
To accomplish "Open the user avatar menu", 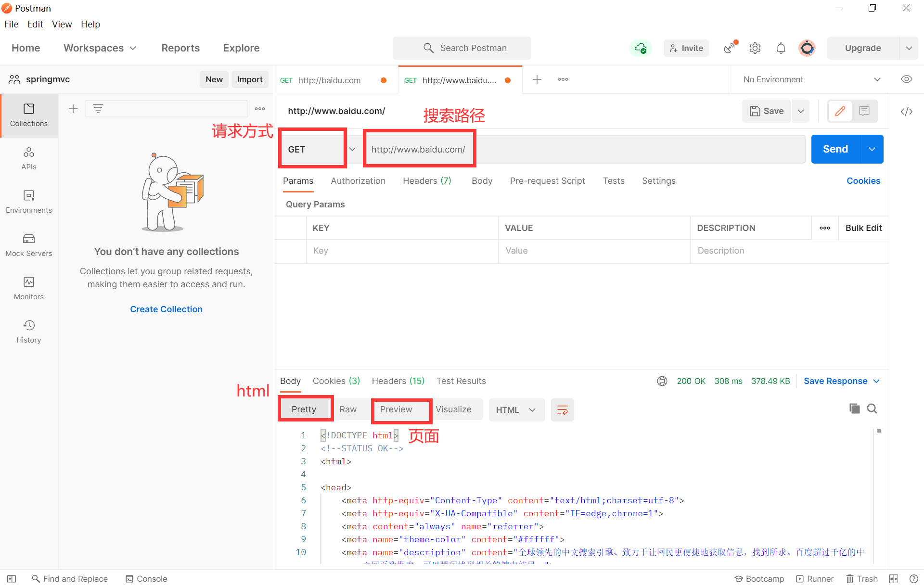I will point(807,48).
